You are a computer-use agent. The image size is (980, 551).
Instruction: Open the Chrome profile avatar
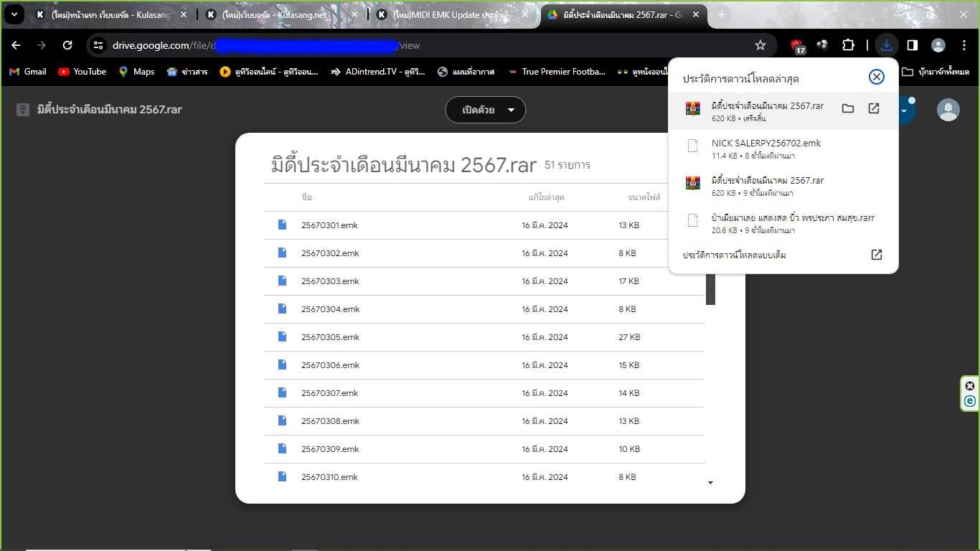click(x=938, y=45)
